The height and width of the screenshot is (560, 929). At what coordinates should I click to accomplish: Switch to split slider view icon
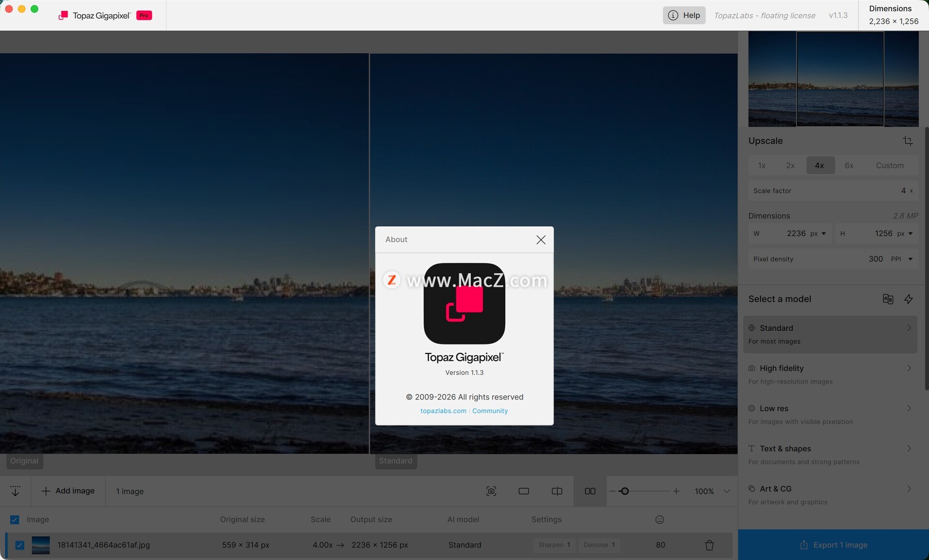tap(557, 491)
